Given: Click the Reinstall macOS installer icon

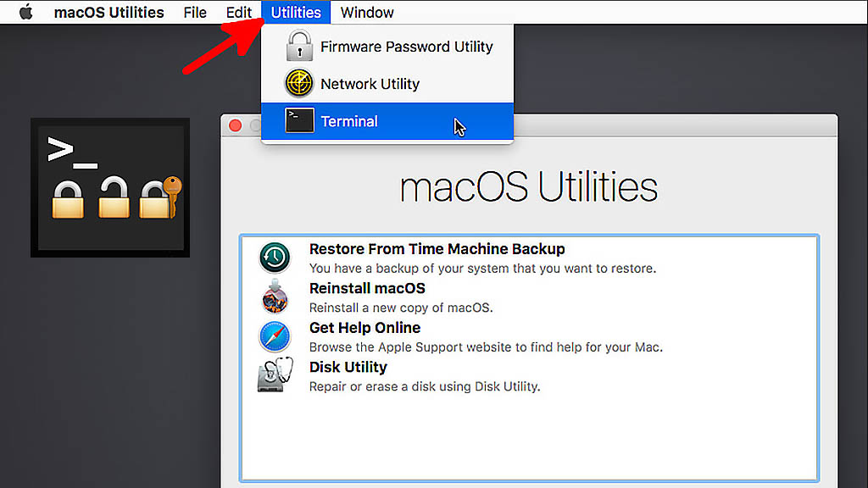Looking at the screenshot, I should coord(275,297).
